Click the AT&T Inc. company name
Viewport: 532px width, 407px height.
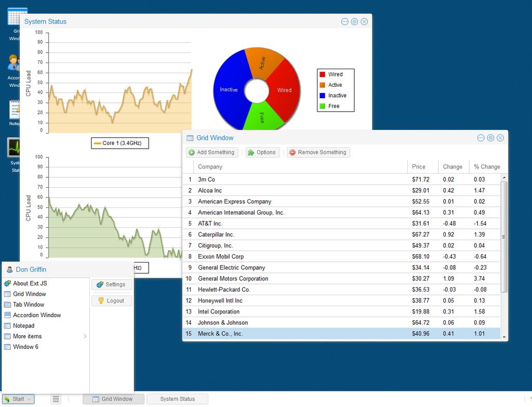pyautogui.click(x=210, y=224)
